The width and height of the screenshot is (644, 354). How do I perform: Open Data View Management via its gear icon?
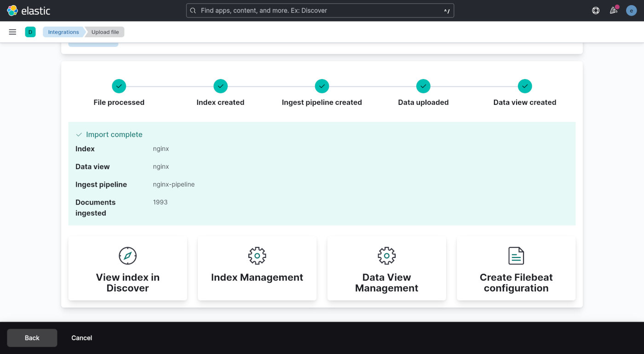[x=386, y=255]
